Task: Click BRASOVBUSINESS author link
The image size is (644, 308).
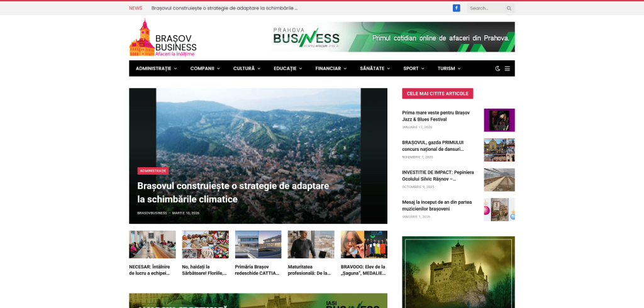Action: [x=152, y=213]
